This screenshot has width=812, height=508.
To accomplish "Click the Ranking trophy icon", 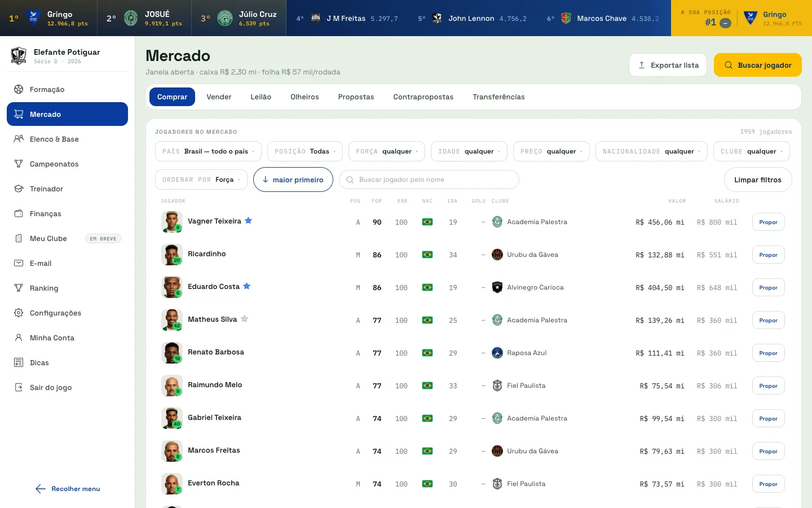I will (x=19, y=288).
